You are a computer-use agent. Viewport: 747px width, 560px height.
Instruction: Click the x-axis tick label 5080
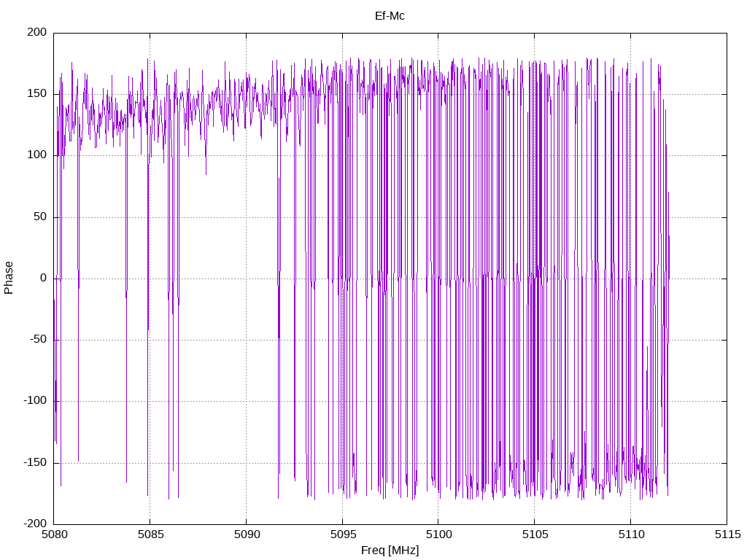point(54,534)
